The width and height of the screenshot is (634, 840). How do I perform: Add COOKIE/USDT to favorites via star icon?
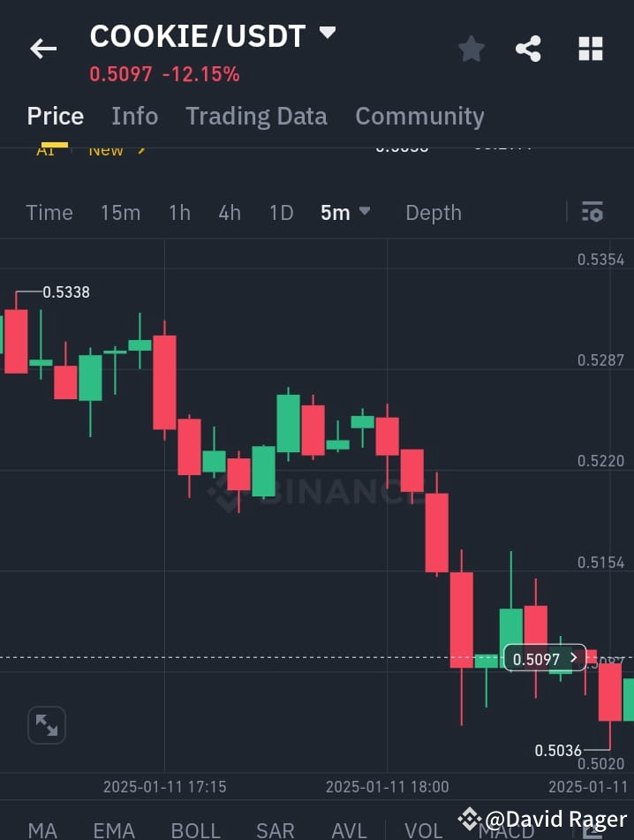pos(471,49)
